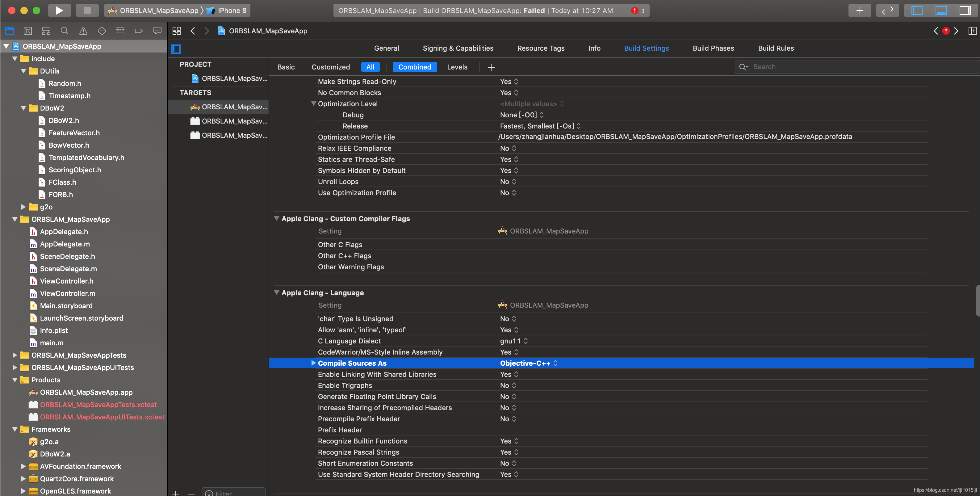The height and width of the screenshot is (496, 980).
Task: Open the Library plus button
Action: (859, 10)
